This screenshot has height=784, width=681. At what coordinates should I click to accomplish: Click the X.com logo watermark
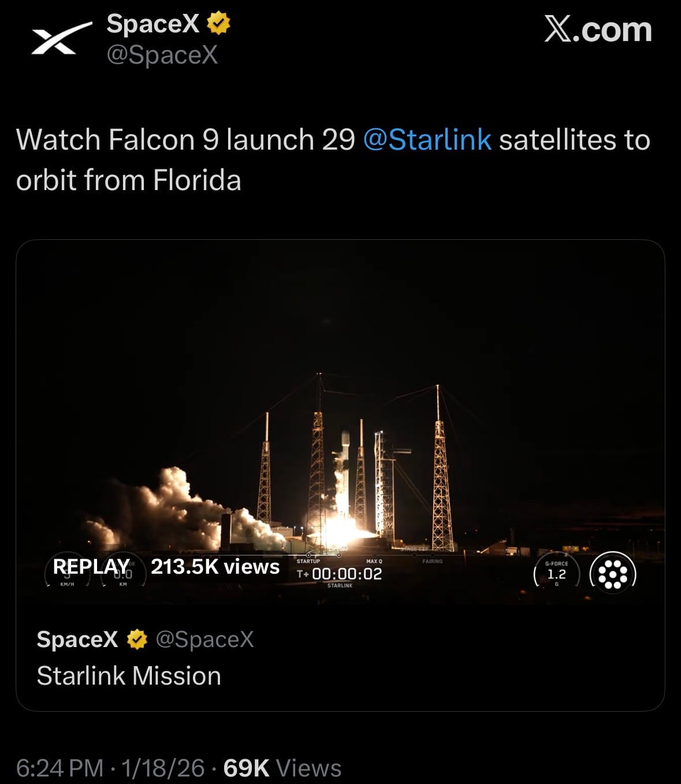coord(598,29)
